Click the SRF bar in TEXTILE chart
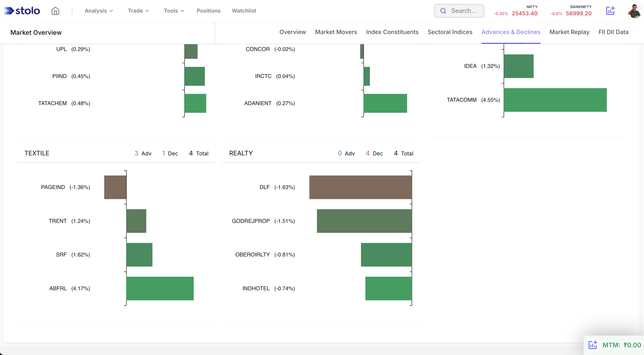Viewport: 644px width, 355px height. (139, 255)
